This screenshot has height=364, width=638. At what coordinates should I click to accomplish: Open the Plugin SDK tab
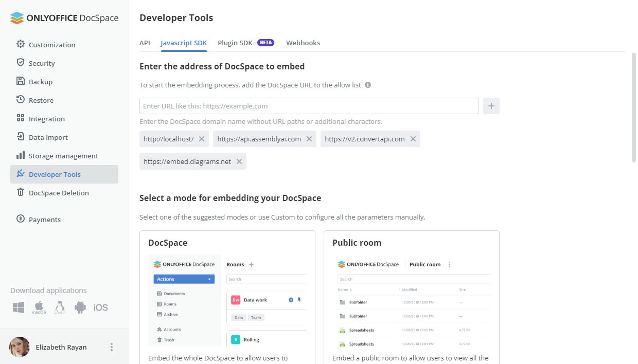[x=235, y=43]
